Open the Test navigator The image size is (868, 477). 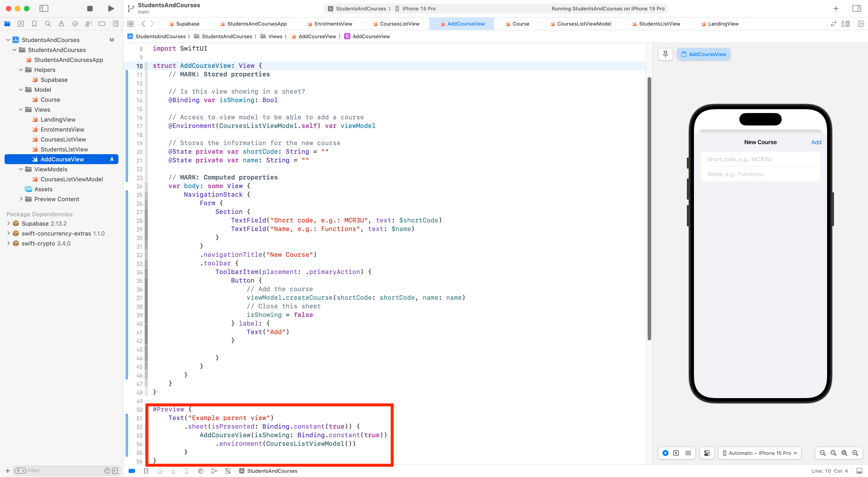click(75, 24)
